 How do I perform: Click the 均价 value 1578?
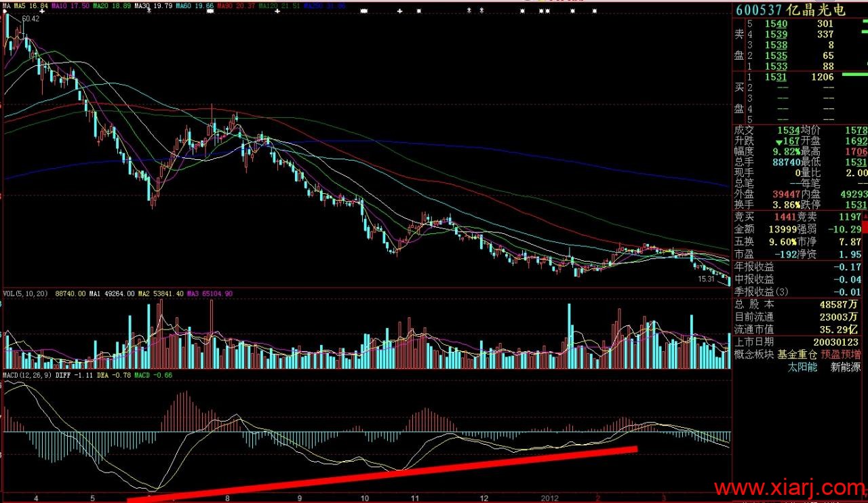[856, 130]
